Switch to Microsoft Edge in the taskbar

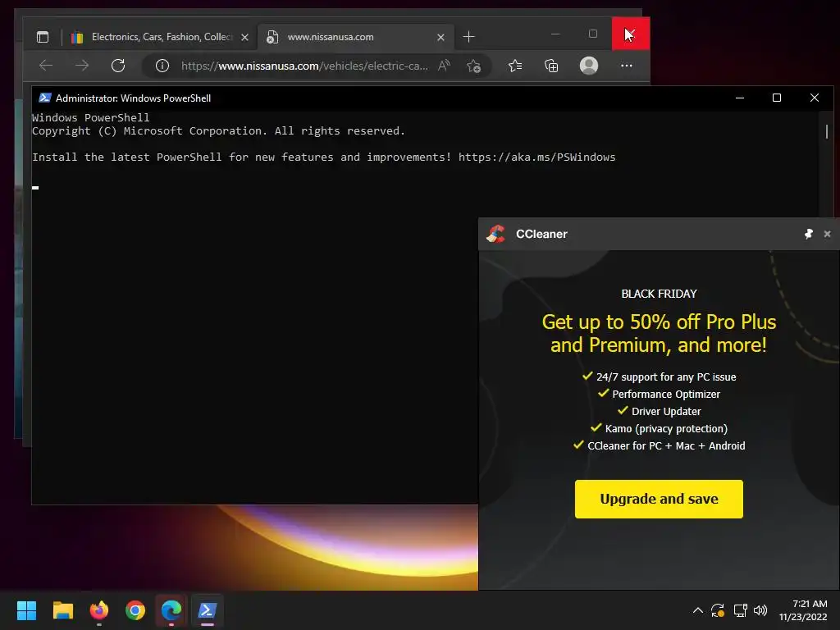tap(171, 610)
